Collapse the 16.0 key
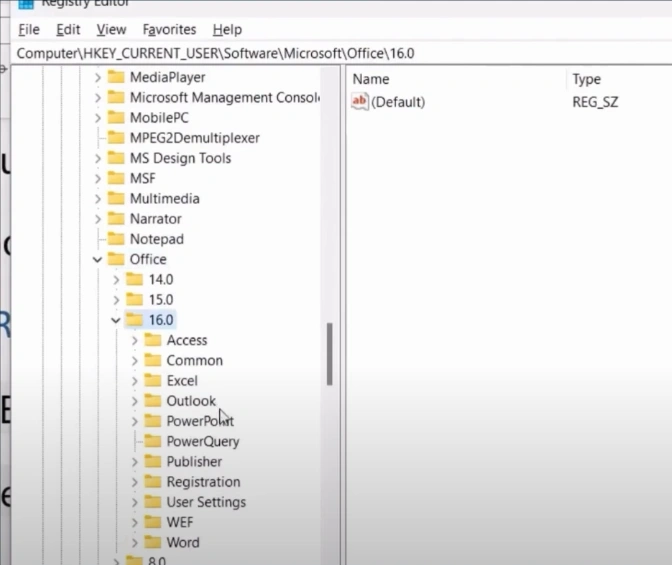 [x=116, y=320]
